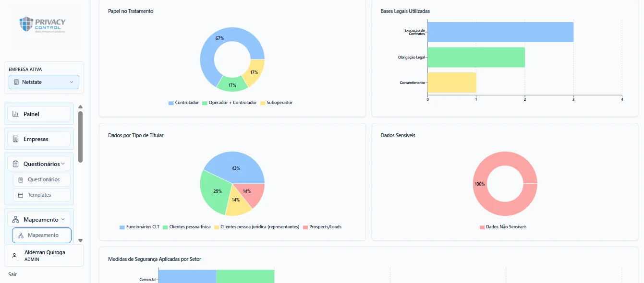Open the Netstate company dropdown

[44, 82]
